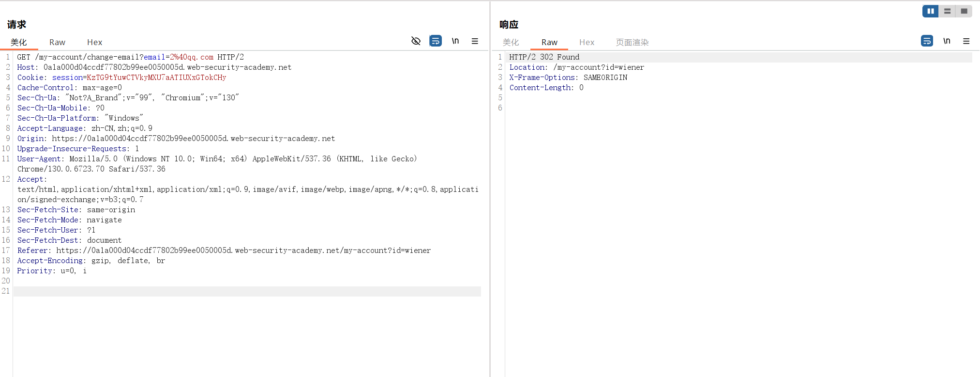980x377 pixels.
Task: Toggle the \n icon in response panel
Action: coord(947,41)
